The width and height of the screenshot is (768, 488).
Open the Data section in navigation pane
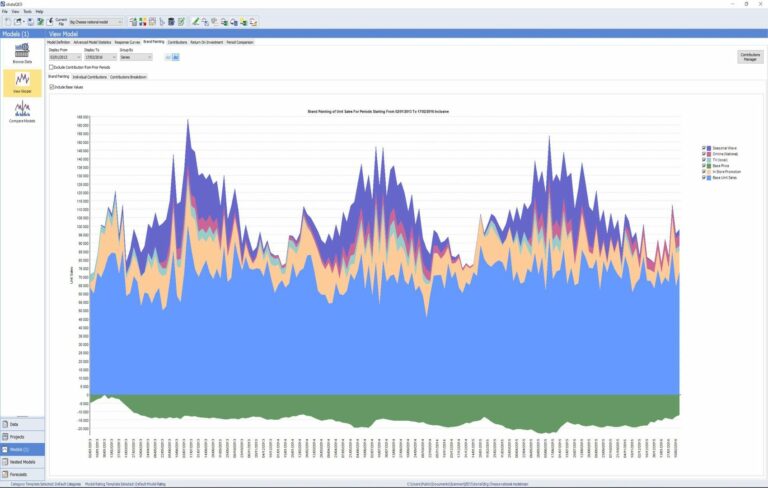pyautogui.click(x=23, y=424)
